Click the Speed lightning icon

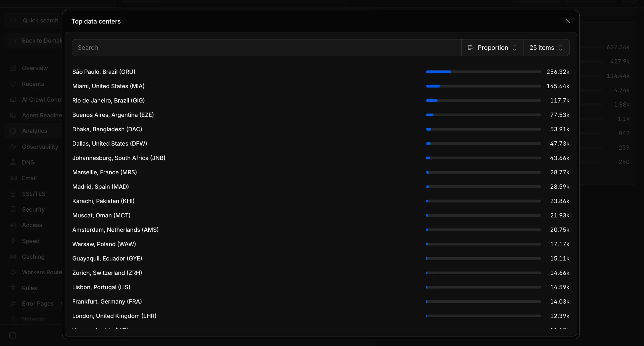point(13,241)
